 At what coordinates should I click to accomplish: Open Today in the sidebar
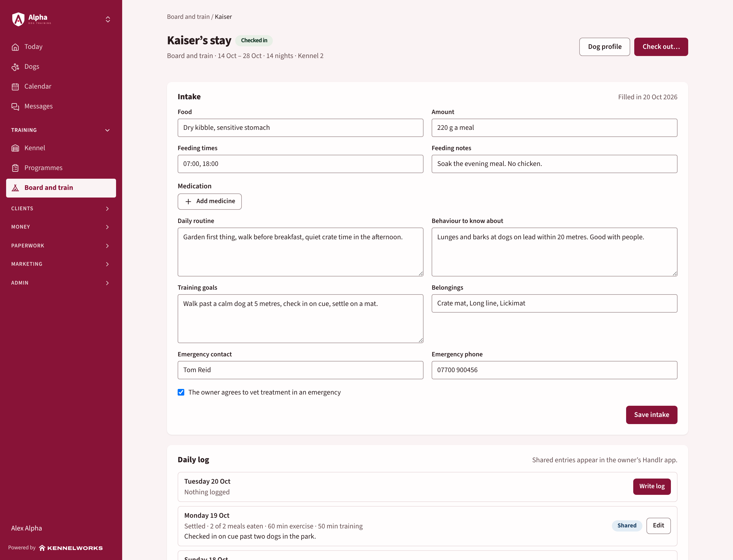tap(61, 47)
